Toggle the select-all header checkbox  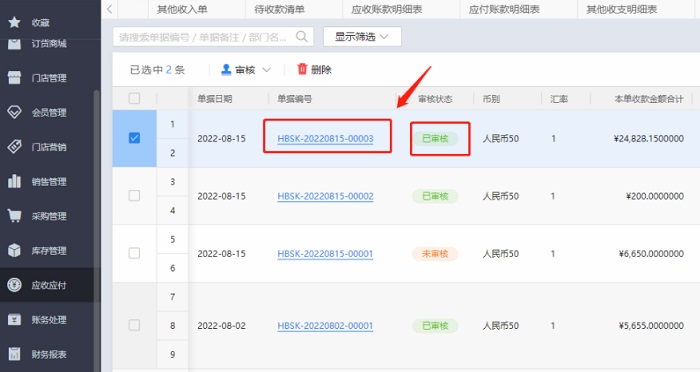pos(134,98)
